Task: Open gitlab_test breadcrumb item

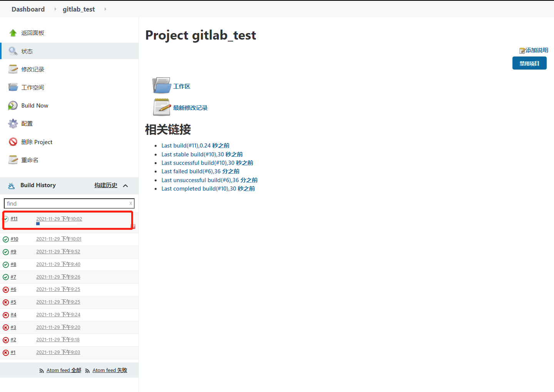Action: coord(79,9)
